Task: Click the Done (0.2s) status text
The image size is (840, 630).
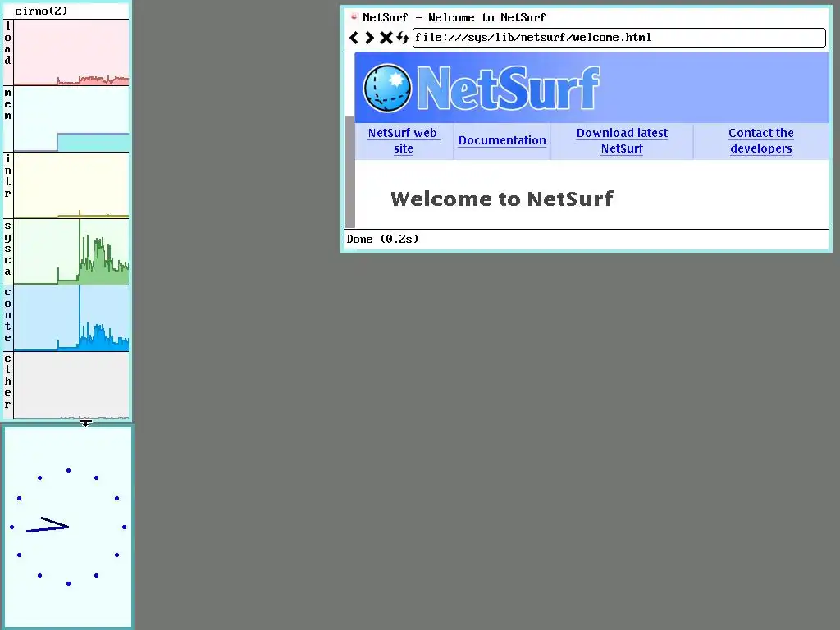Action: [382, 239]
